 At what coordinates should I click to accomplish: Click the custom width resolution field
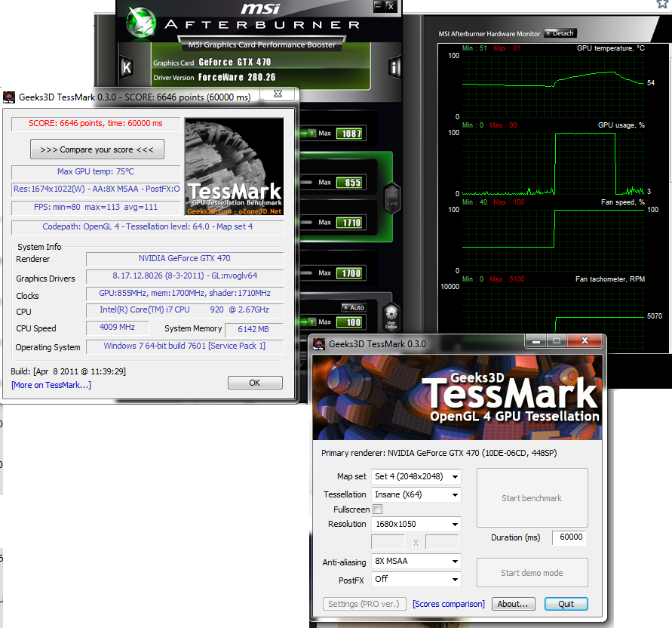click(x=388, y=542)
